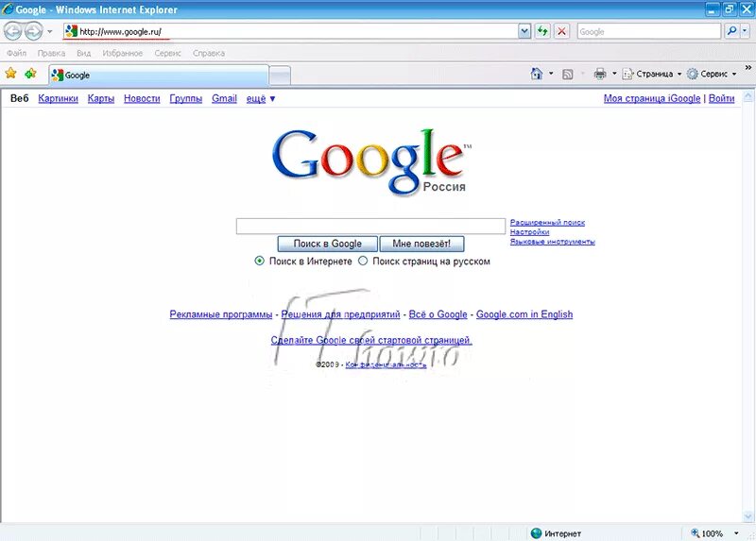The width and height of the screenshot is (756, 541).
Task: Expand the address bar history dropdown
Action: pos(524,32)
